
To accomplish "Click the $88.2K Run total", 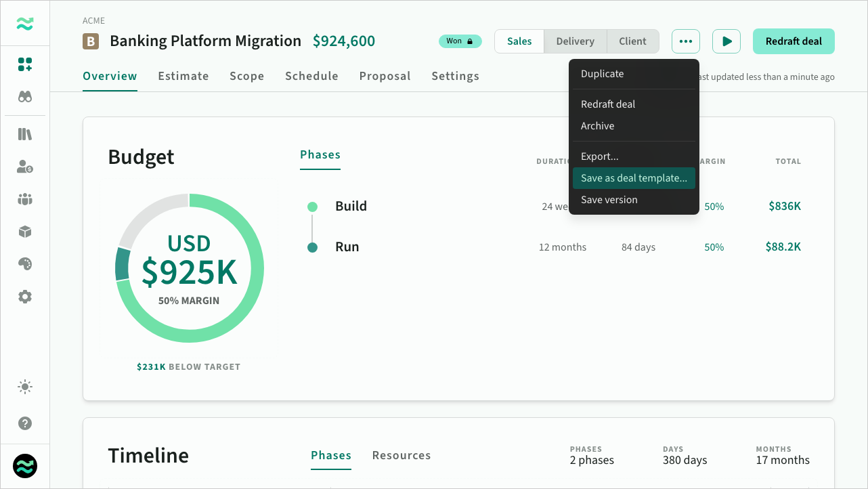I will click(x=783, y=247).
